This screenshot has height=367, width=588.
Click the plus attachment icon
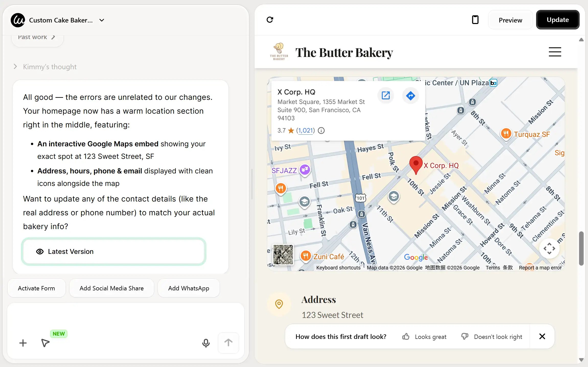point(23,343)
